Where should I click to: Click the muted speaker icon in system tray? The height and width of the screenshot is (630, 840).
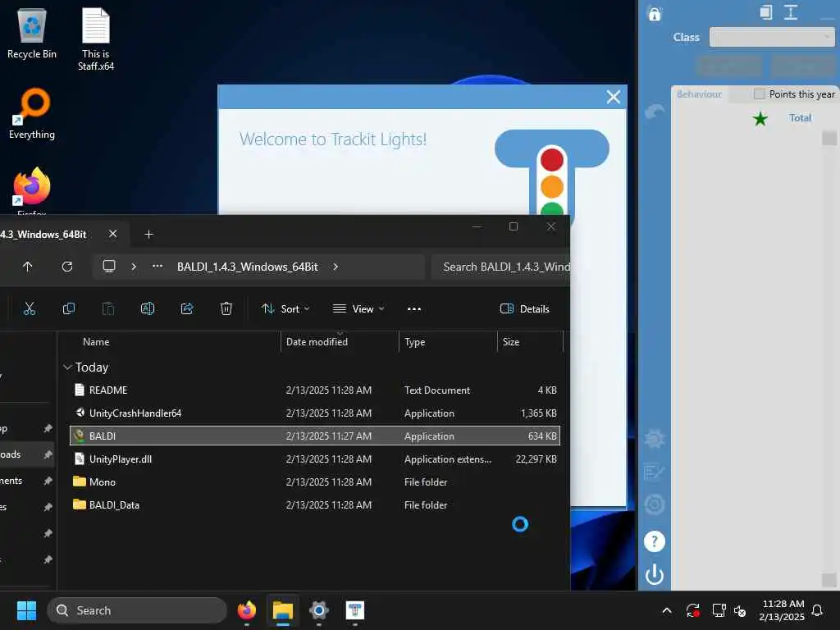(x=740, y=610)
